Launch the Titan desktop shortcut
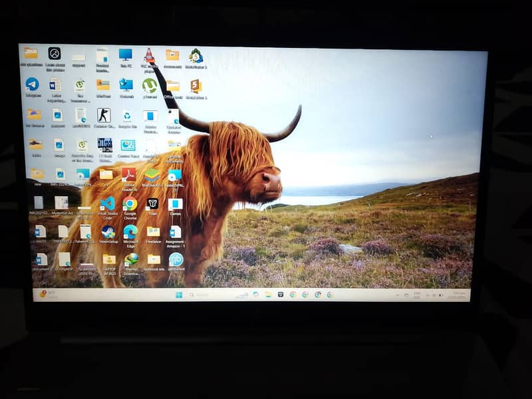The width and height of the screenshot is (532, 399). (x=153, y=204)
